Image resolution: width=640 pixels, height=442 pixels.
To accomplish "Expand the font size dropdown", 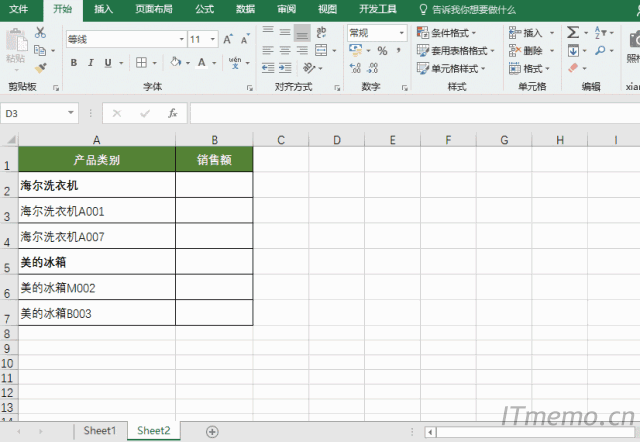I will point(212,39).
